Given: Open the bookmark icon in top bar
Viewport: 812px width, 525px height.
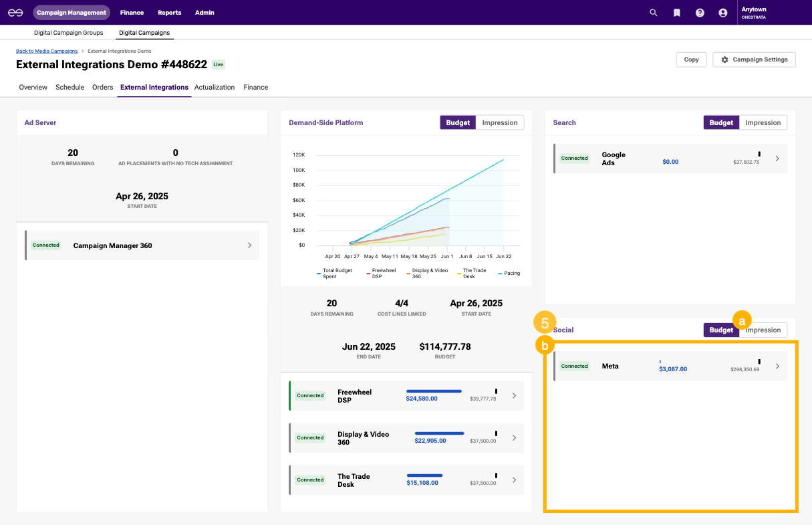Looking at the screenshot, I should pos(676,13).
